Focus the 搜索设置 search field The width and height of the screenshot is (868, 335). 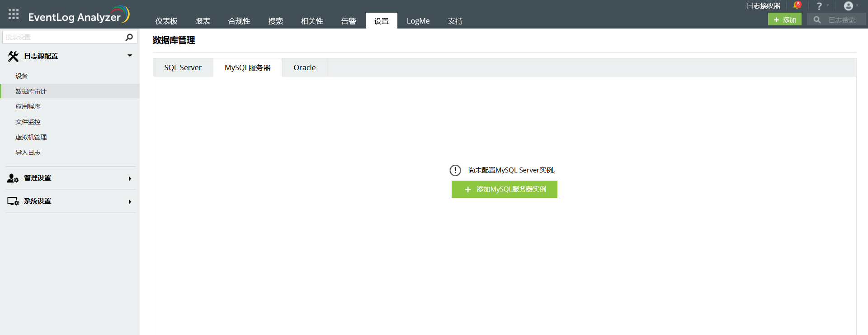70,37
